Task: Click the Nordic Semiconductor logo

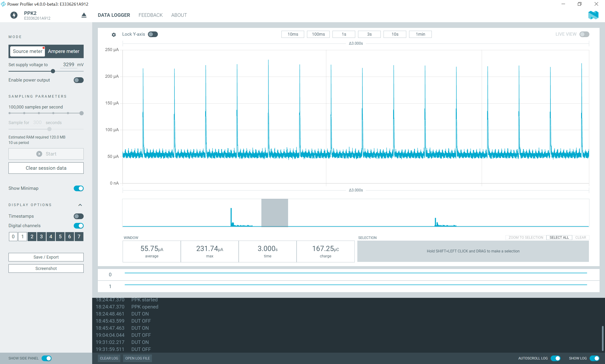Action: (x=593, y=15)
